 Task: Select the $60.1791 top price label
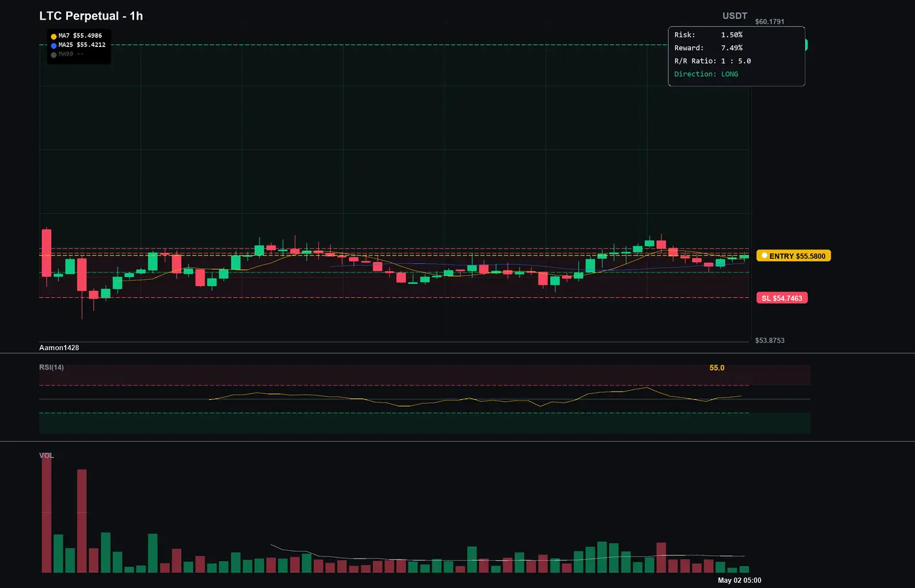(770, 22)
